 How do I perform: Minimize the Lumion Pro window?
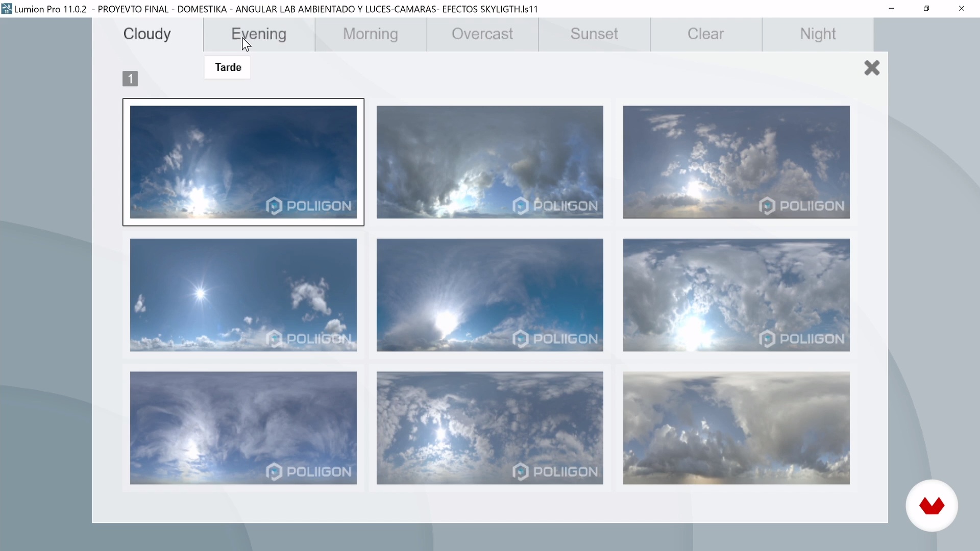892,9
